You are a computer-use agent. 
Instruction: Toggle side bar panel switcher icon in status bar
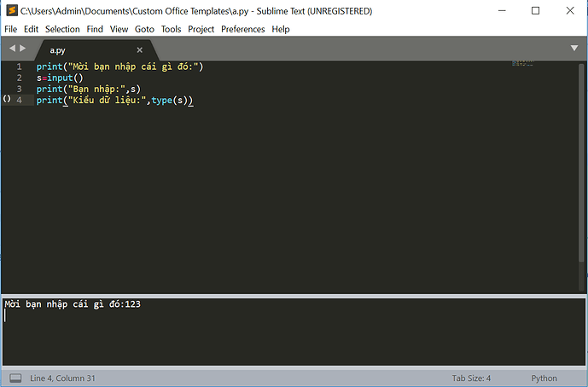15,378
